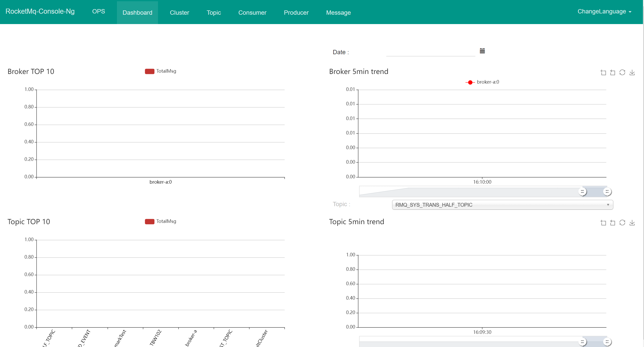This screenshot has height=347, width=644.
Task: Click Broker 5min trend area zoom icon
Action: 603,72
